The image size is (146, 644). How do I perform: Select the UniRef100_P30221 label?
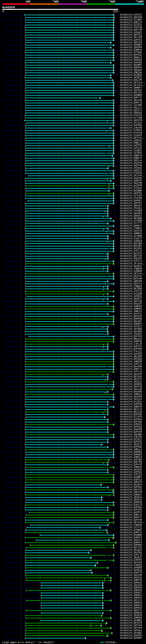[131, 352]
